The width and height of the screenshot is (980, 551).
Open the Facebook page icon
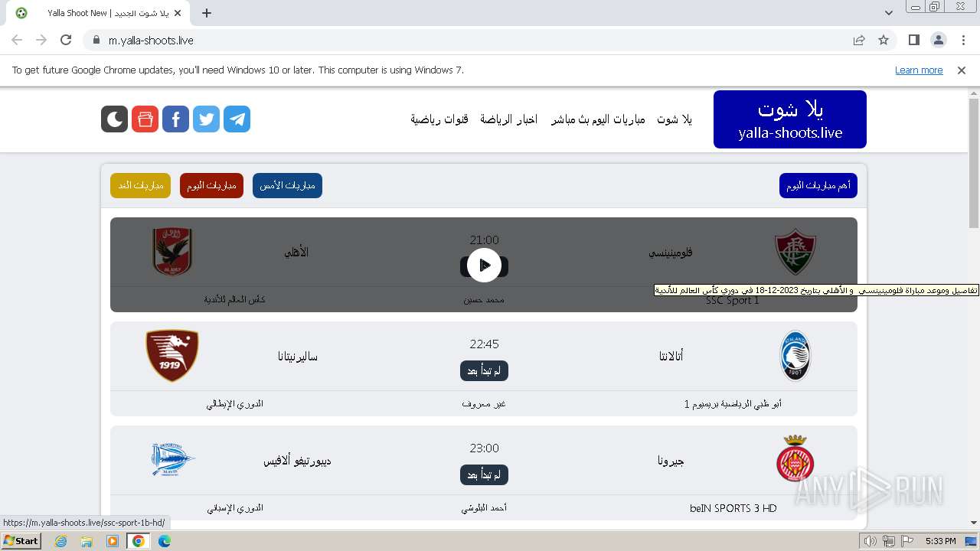175,119
